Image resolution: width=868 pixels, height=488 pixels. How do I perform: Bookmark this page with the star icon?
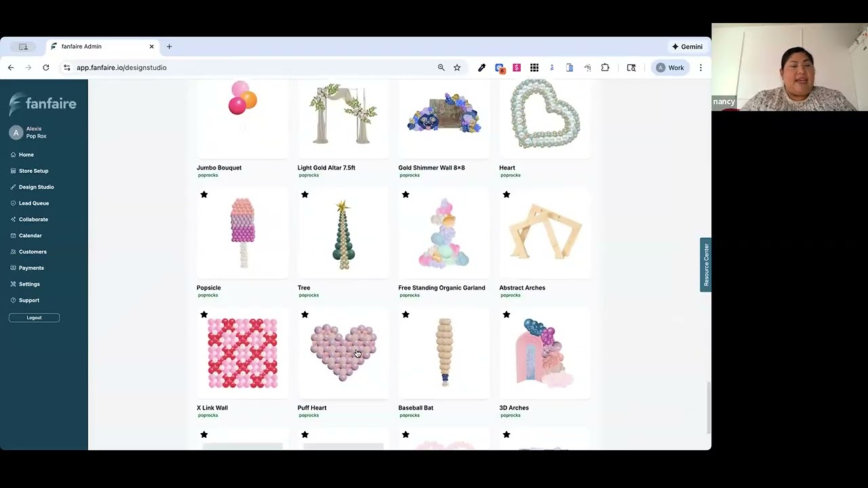tap(457, 68)
